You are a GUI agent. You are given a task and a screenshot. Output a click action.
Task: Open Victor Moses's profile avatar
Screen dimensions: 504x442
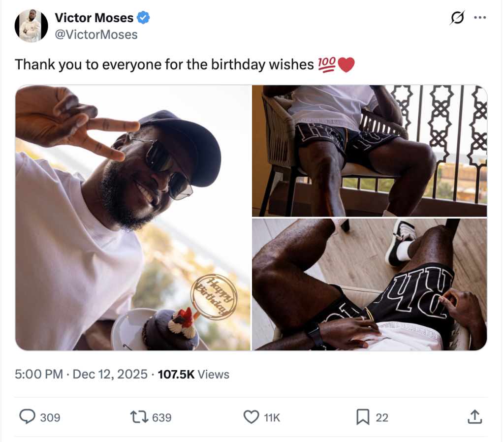pos(31,26)
